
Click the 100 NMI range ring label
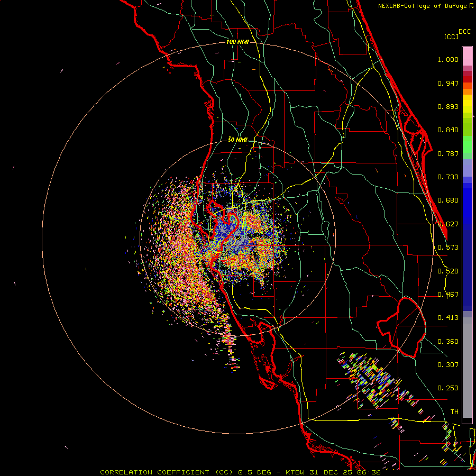237,42
